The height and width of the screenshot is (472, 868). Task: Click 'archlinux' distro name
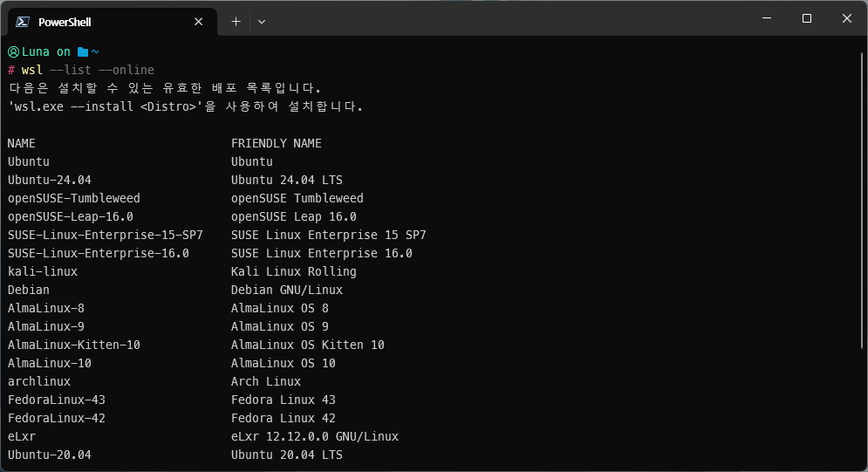tap(39, 381)
